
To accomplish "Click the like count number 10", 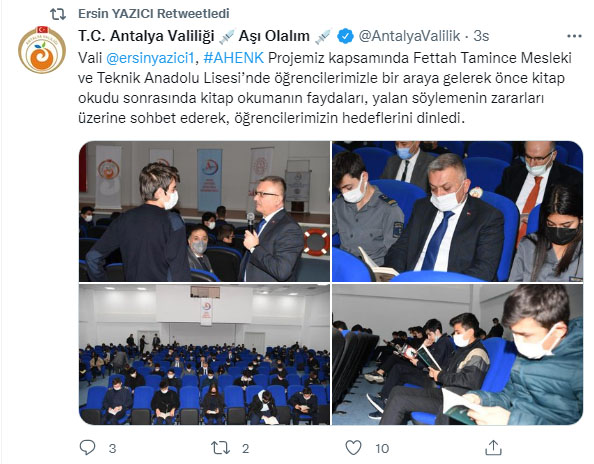I will (x=382, y=448).
